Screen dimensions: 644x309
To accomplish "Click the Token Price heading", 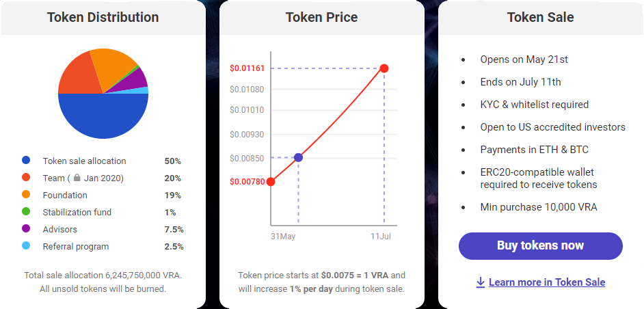I will coord(321,17).
